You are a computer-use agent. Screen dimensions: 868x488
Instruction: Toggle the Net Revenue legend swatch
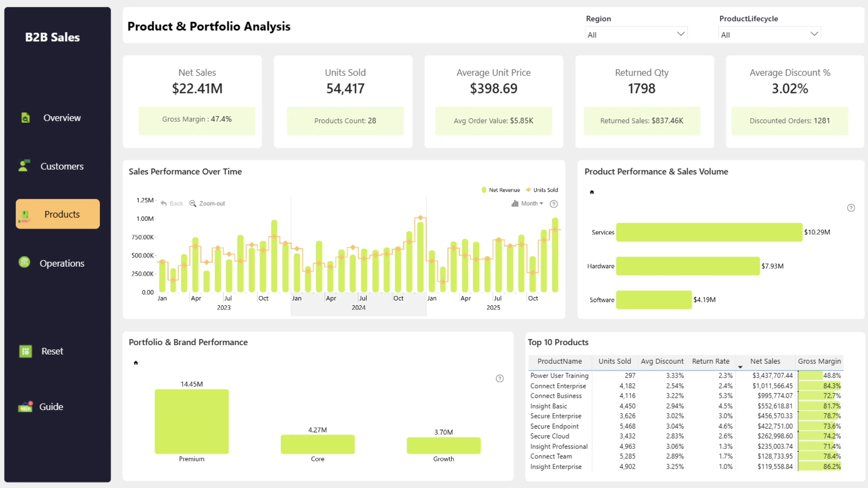point(484,190)
